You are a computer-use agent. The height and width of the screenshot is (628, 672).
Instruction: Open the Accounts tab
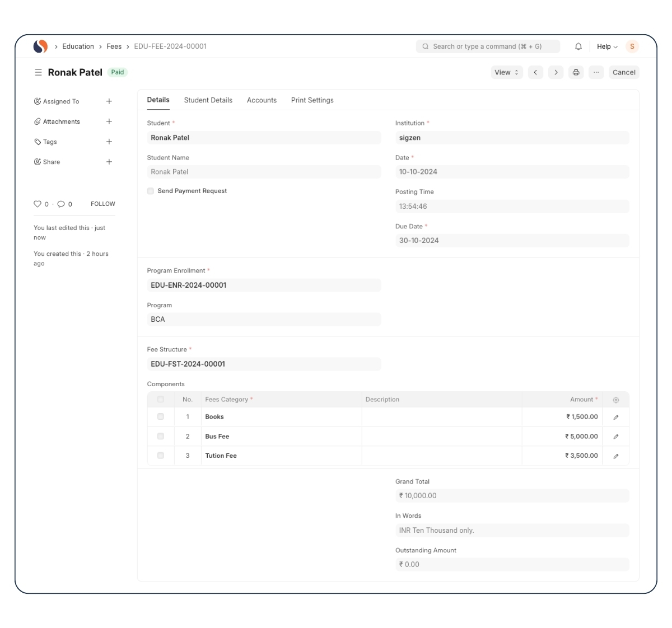[262, 100]
